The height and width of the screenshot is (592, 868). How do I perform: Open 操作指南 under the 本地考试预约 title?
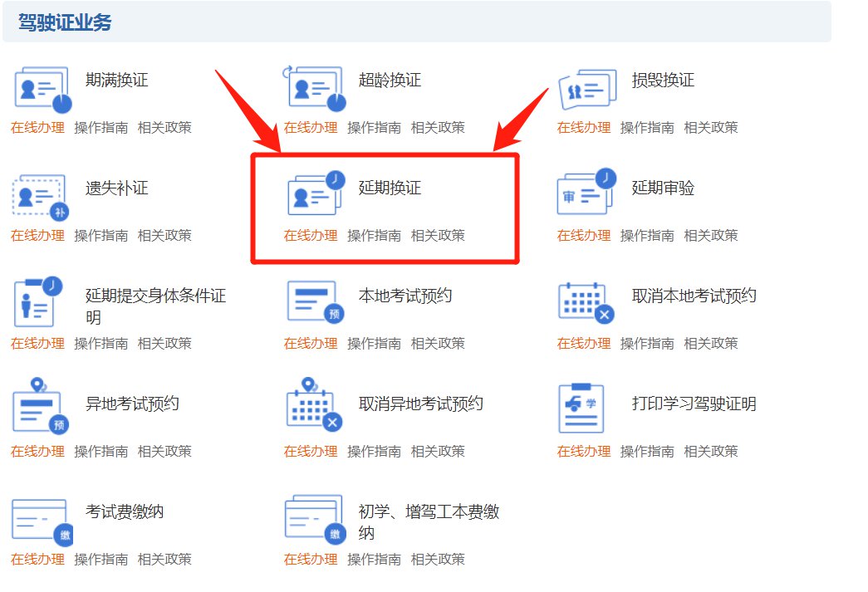click(x=375, y=344)
